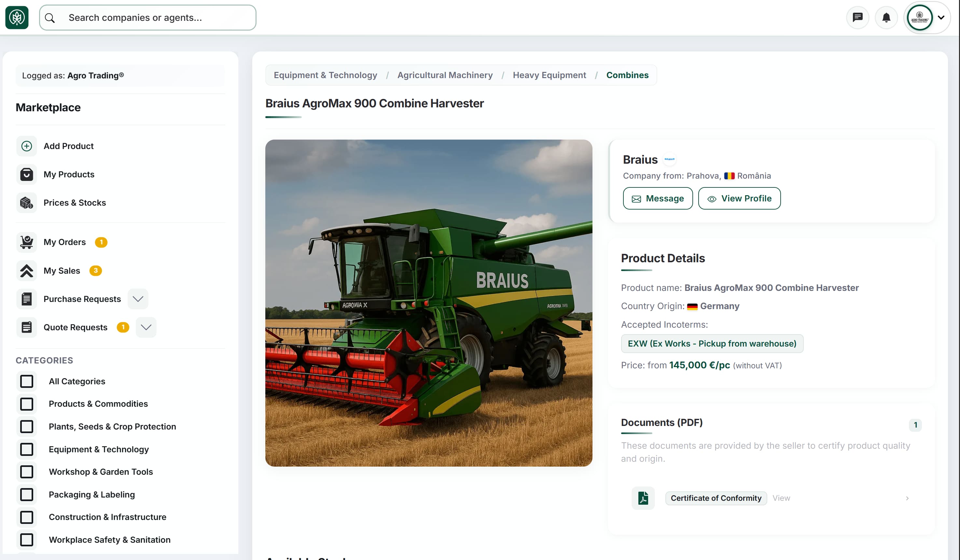The image size is (960, 560).
Task: Click the My Products bag icon
Action: click(x=27, y=174)
